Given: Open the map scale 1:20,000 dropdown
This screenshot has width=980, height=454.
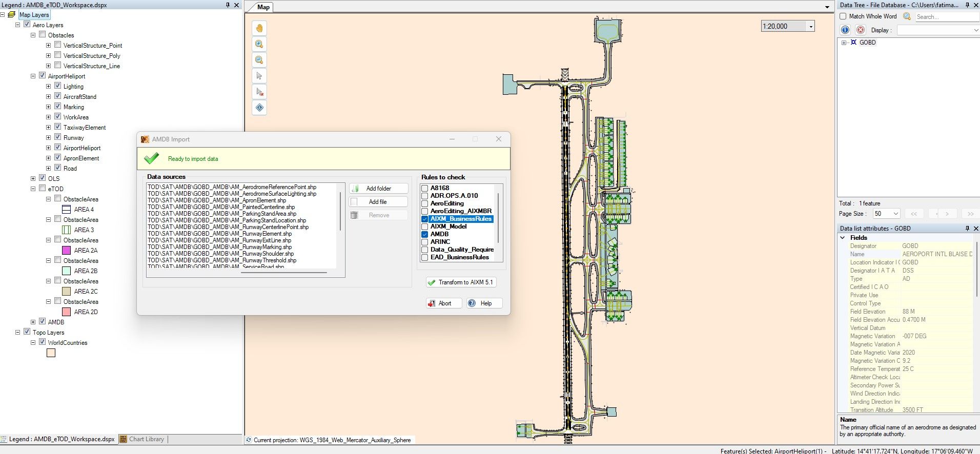Looking at the screenshot, I should [811, 27].
